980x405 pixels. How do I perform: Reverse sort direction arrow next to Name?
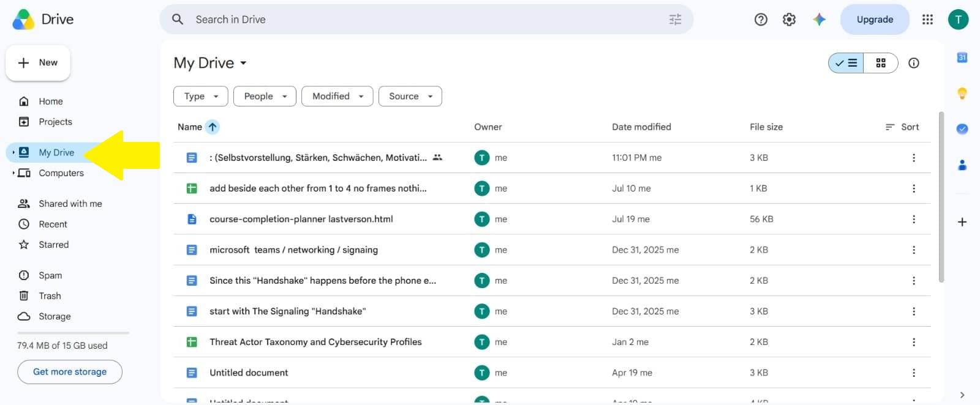tap(213, 127)
